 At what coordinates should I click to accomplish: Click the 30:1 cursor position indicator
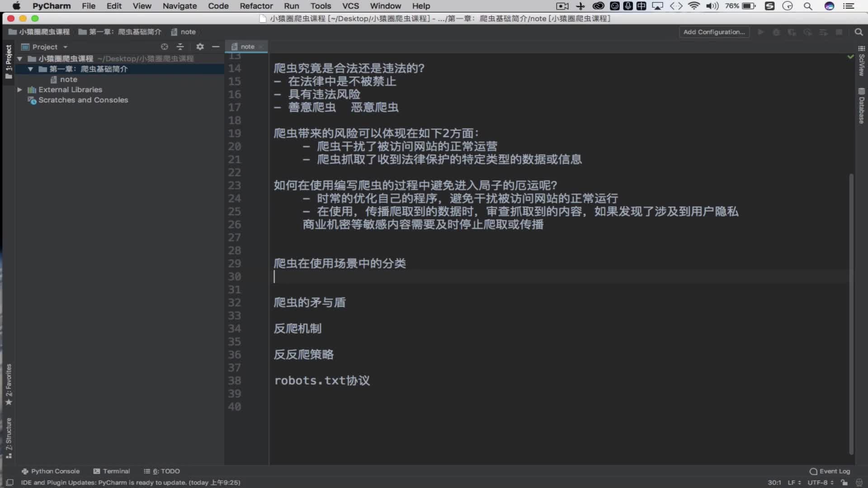tap(774, 483)
